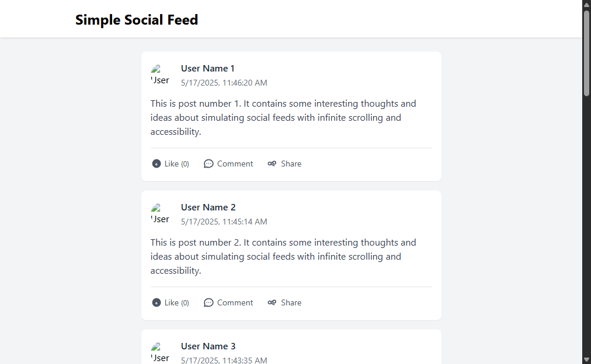Click the scrollbar down arrow
591x364 pixels.
pos(586,360)
